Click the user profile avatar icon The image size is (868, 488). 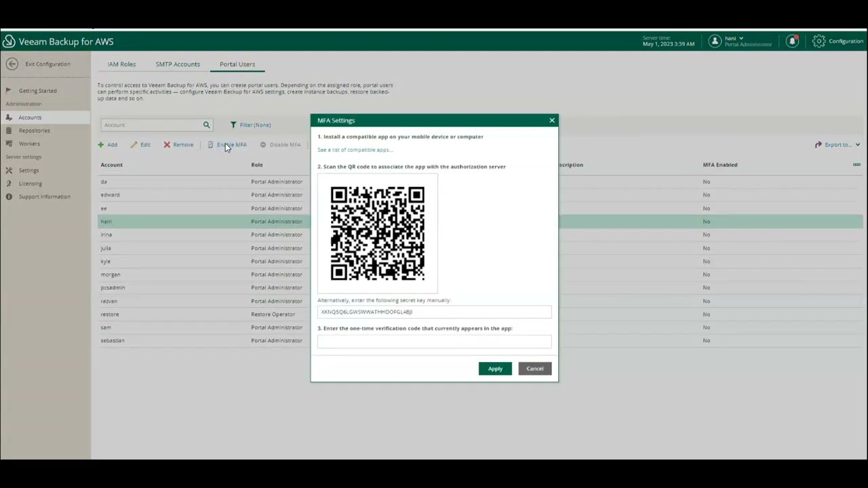715,41
